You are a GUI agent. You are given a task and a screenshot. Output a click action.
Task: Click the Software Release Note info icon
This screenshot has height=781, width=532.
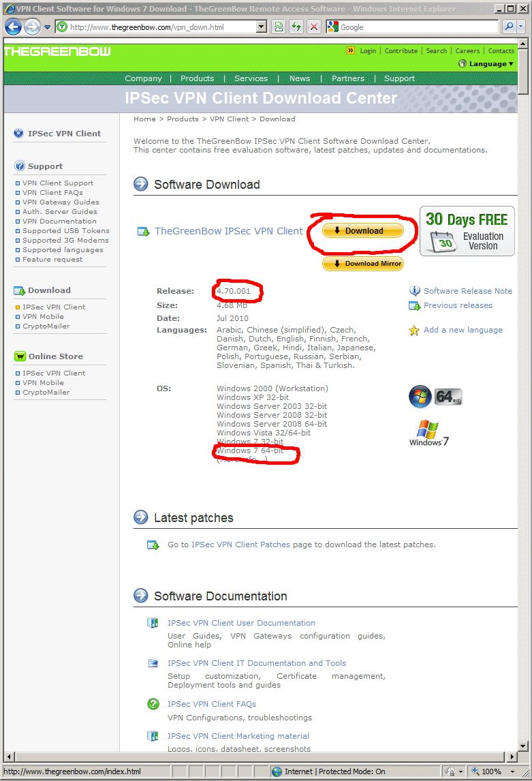pos(414,290)
